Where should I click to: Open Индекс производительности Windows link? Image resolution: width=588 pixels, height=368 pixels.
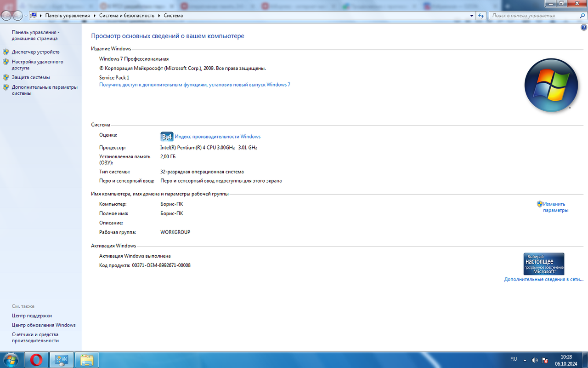217,137
